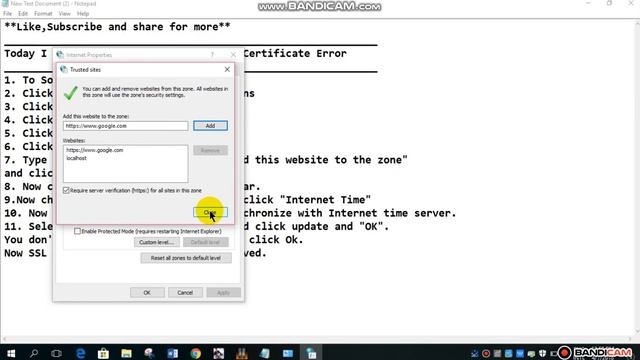Click Close button in Trusted sites dialog

click(210, 212)
